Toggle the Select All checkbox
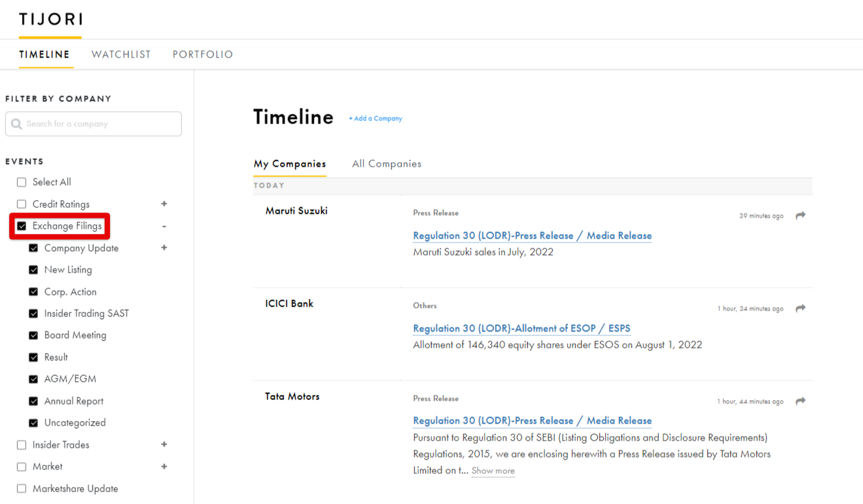 point(22,182)
